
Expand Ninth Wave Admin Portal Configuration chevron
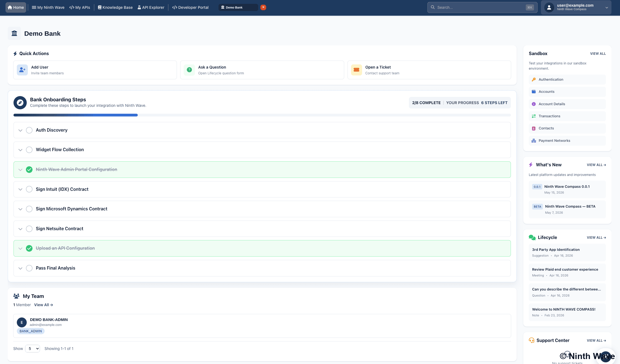(20, 170)
